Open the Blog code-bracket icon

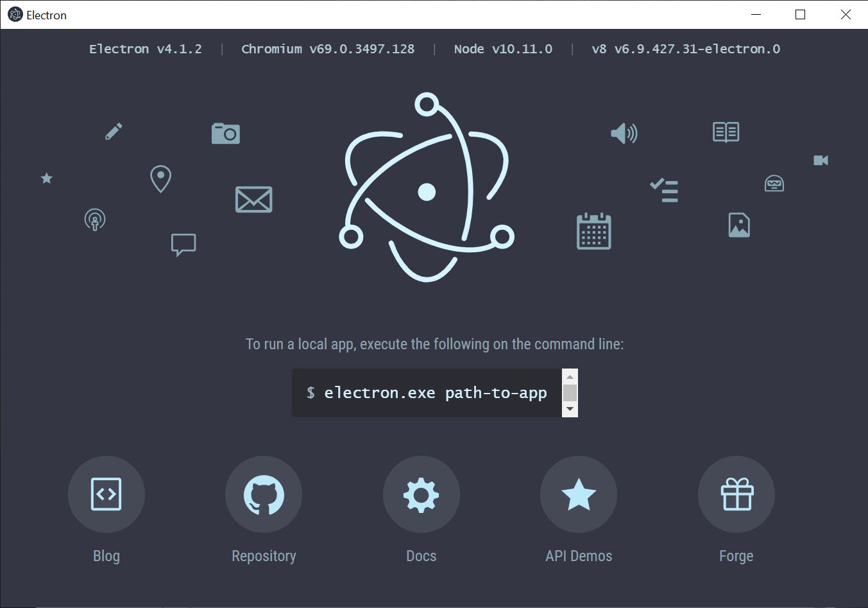coord(106,494)
